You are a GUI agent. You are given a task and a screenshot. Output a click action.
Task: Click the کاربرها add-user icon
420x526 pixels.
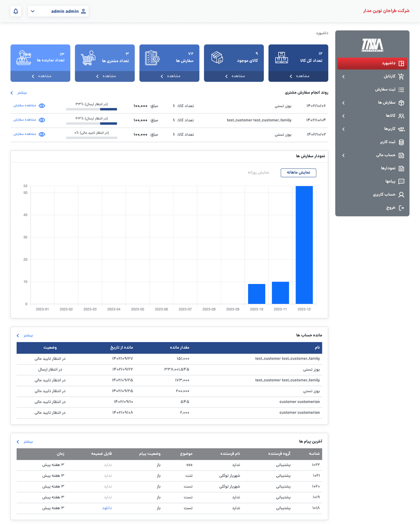[401, 129]
